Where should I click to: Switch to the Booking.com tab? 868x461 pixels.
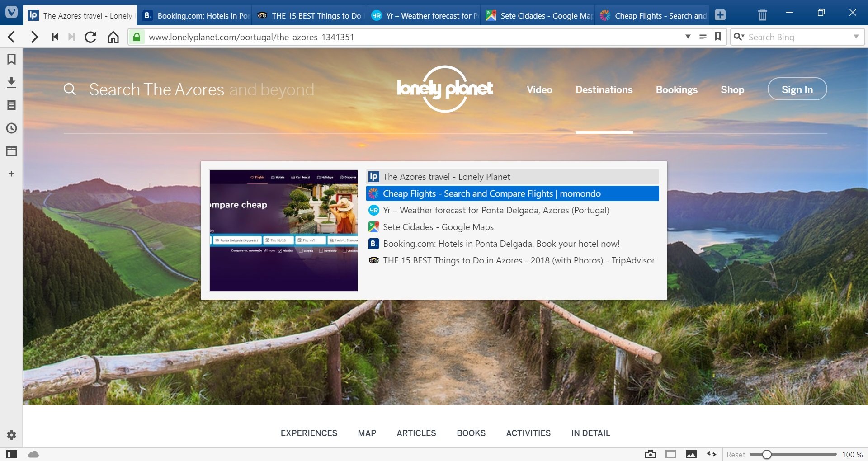(195, 15)
